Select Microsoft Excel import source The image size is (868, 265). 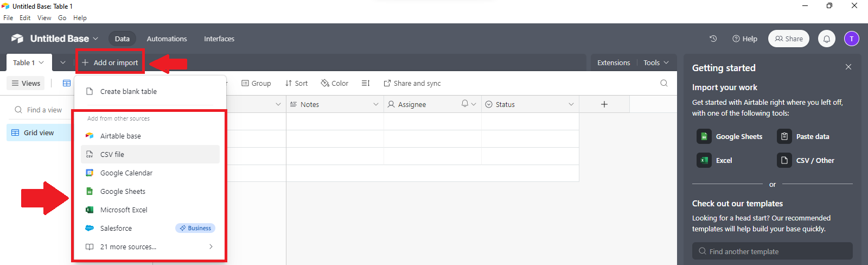point(150,210)
